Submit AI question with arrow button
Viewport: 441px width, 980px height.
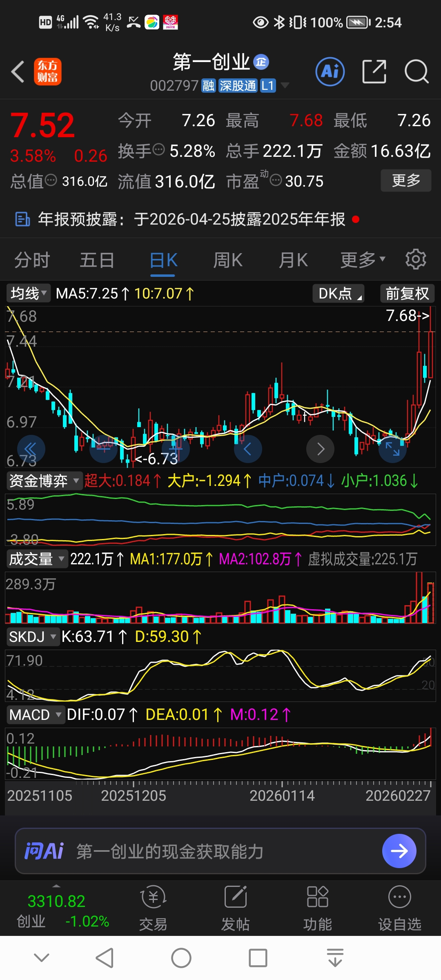coord(399,851)
